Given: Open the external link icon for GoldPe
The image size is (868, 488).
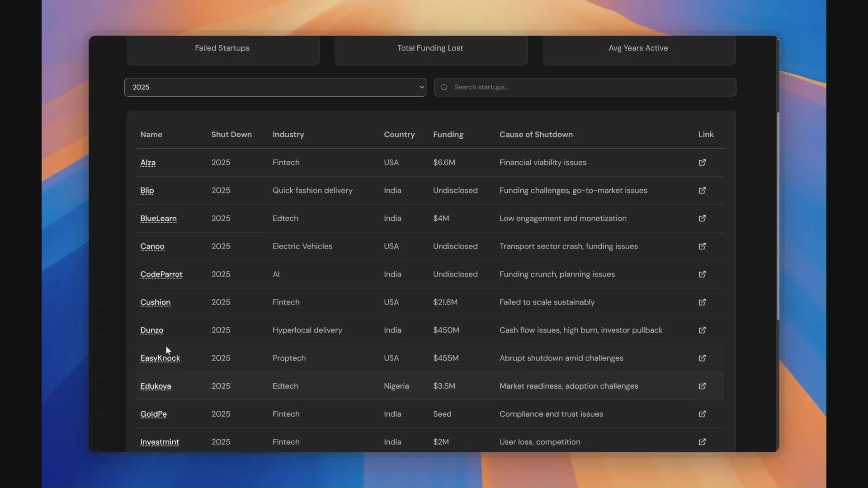Looking at the screenshot, I should coord(702,414).
